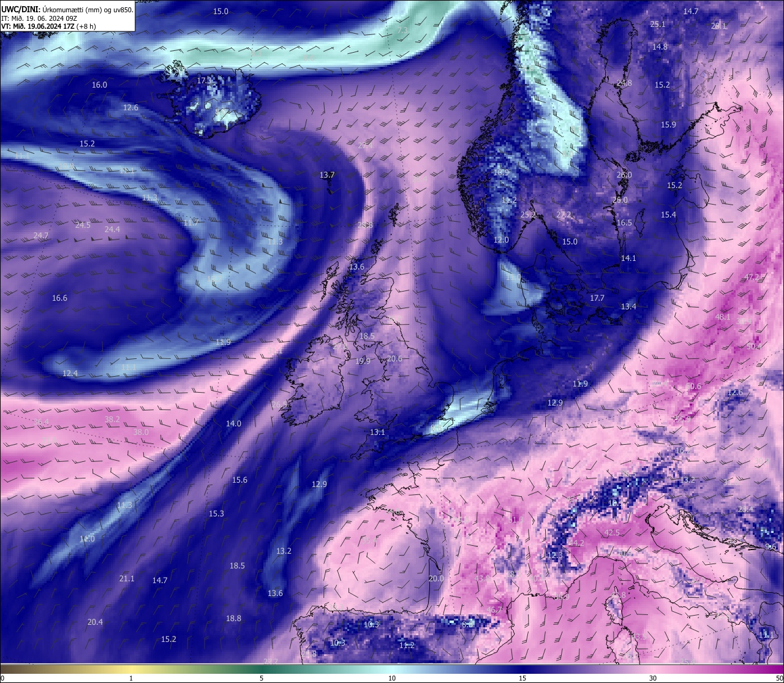
Task: Click the 24.7 map value
Action: pos(41,235)
